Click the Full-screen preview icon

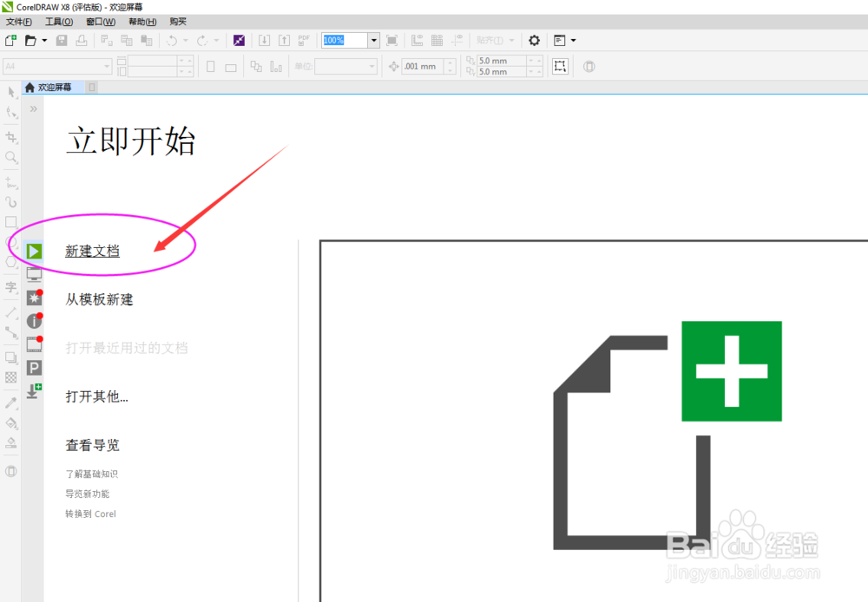click(x=391, y=41)
